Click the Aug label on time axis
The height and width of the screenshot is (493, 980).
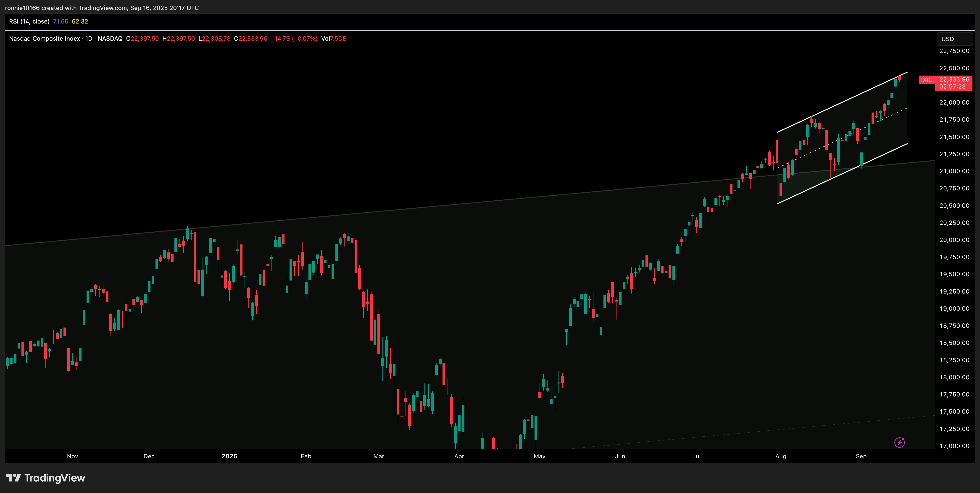(x=781, y=456)
